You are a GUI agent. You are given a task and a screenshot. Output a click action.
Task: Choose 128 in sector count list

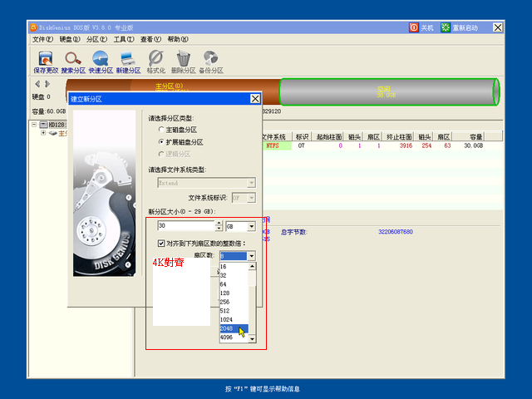coord(234,293)
